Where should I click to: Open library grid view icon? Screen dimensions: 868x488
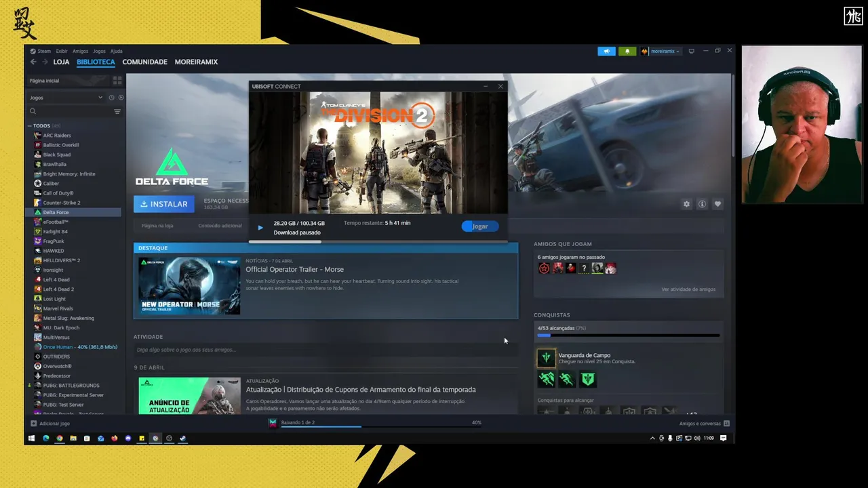point(117,80)
